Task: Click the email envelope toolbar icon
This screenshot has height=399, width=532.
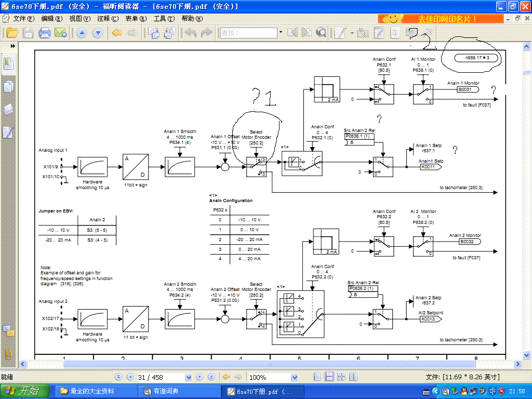Action: [60, 33]
